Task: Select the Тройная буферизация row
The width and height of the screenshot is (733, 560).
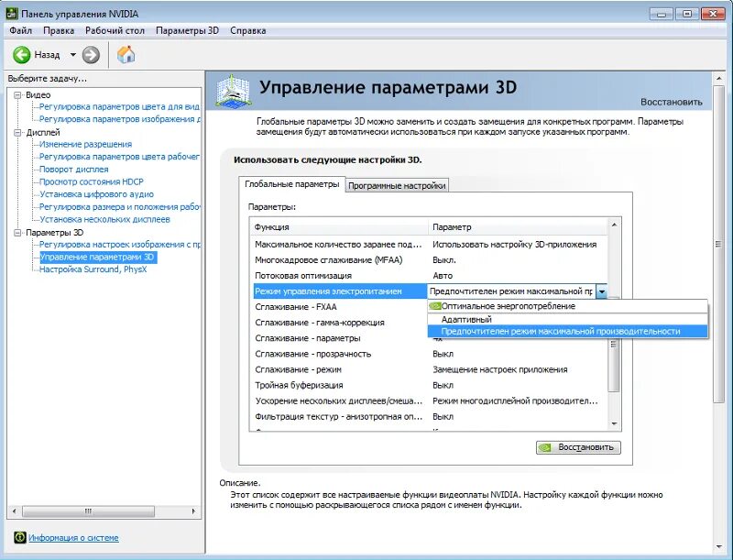Action: pos(430,385)
